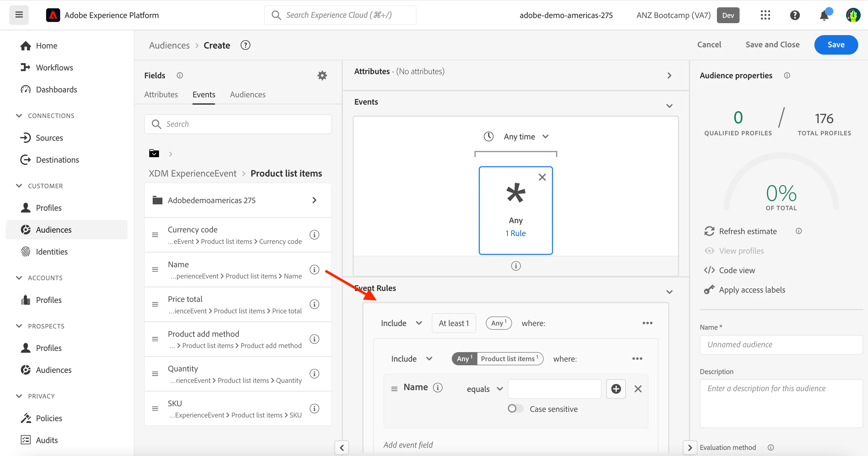Image resolution: width=868 pixels, height=456 pixels.
Task: Click the Refresh estimate icon
Action: [x=709, y=231]
